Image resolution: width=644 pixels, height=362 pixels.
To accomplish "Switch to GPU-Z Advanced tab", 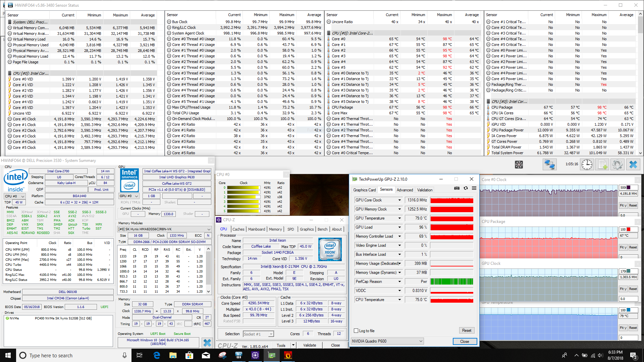I will click(x=405, y=190).
